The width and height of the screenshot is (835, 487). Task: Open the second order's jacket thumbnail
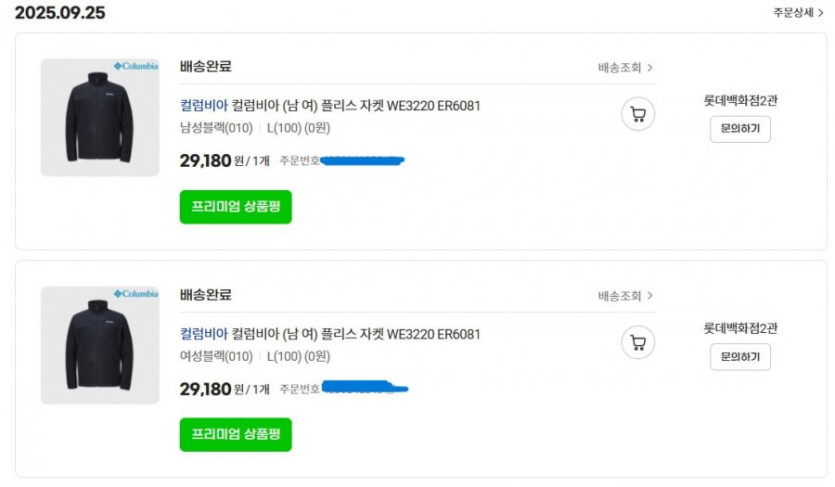click(99, 346)
